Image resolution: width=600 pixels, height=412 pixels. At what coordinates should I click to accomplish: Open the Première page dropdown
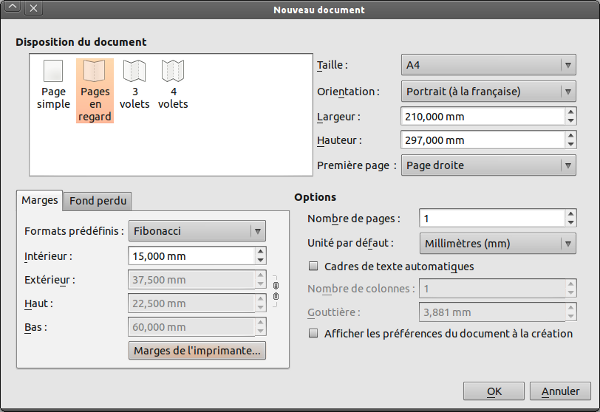[x=488, y=165]
